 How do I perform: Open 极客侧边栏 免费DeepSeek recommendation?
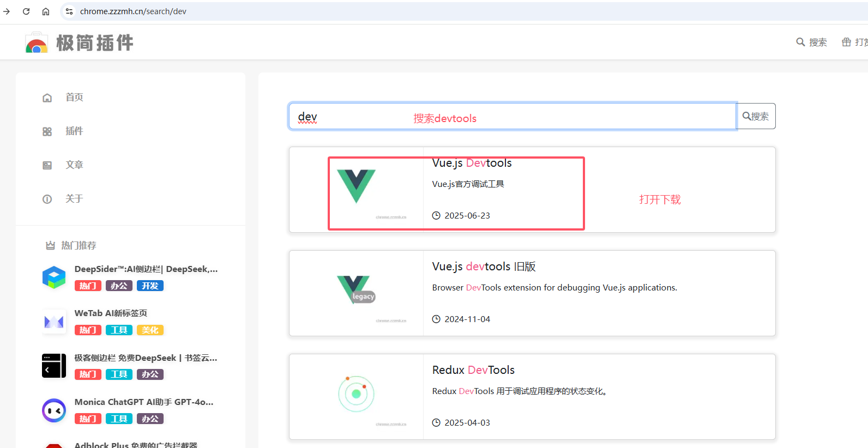pos(146,358)
